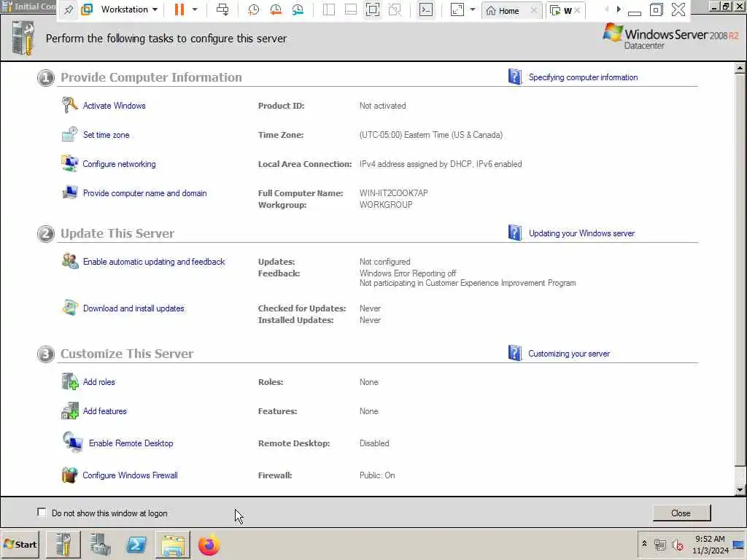
Task: Click the Add features icon
Action: pyautogui.click(x=69, y=411)
